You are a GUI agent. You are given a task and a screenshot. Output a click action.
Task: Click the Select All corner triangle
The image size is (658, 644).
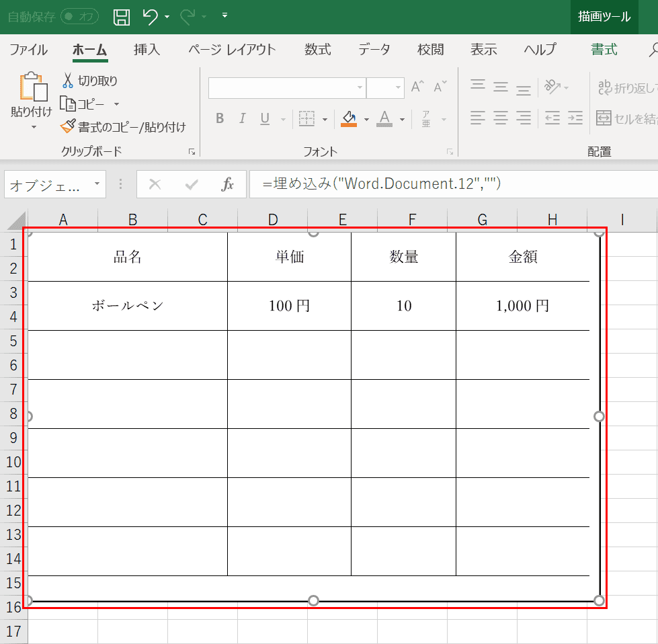point(16,220)
